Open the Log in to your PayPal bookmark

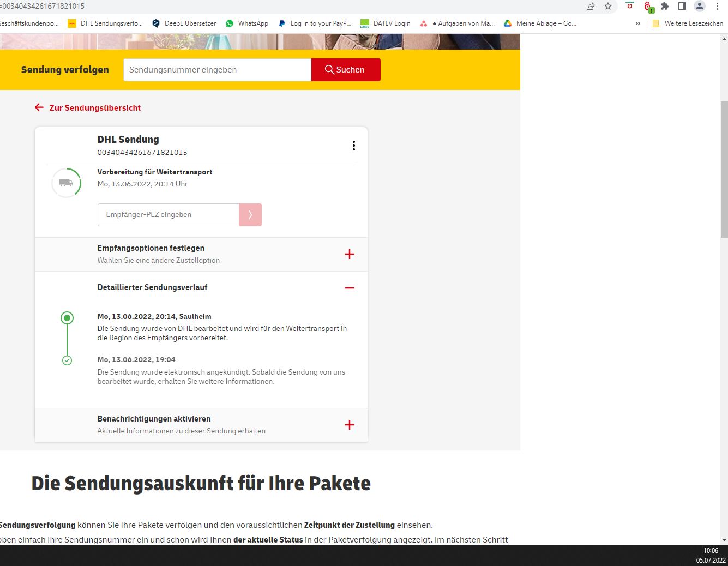pos(315,23)
